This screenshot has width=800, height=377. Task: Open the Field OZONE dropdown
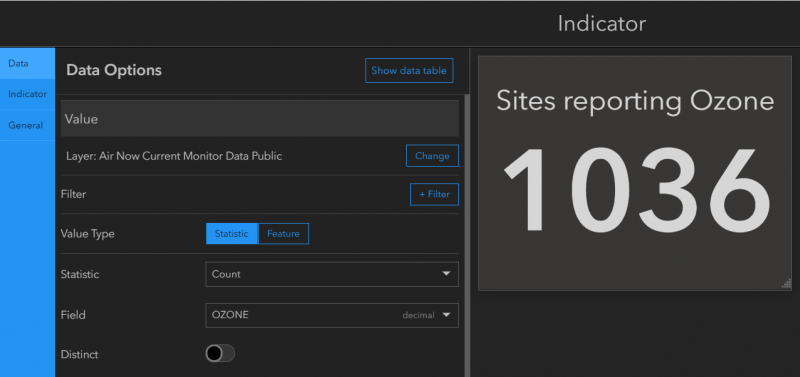click(332, 315)
